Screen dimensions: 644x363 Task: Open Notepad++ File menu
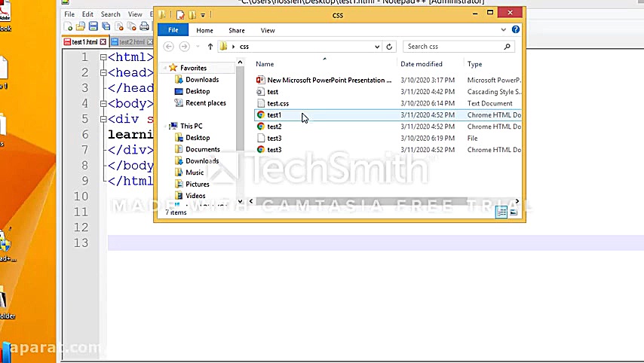[x=69, y=14]
